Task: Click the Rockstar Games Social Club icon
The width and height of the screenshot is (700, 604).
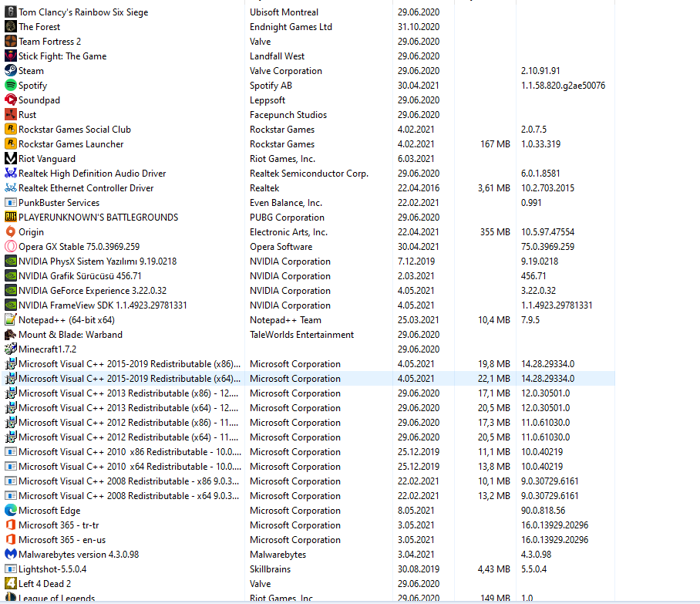Action: (11, 130)
